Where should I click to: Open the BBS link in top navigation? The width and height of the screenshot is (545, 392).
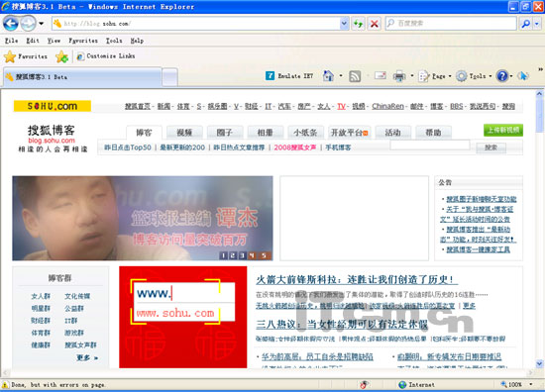click(457, 106)
